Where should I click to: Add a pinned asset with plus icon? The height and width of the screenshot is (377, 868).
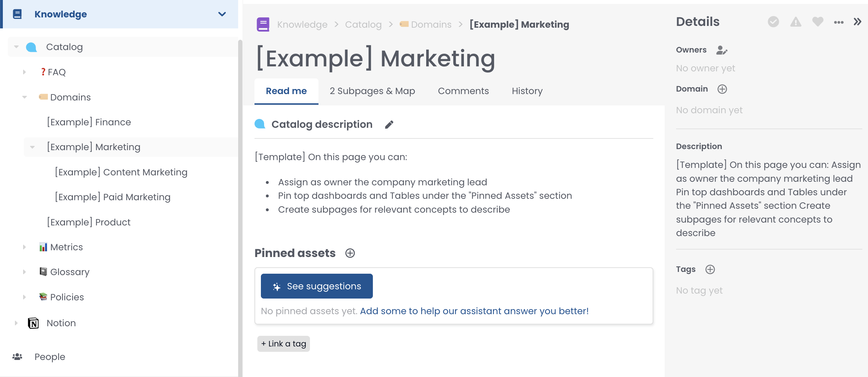(350, 253)
